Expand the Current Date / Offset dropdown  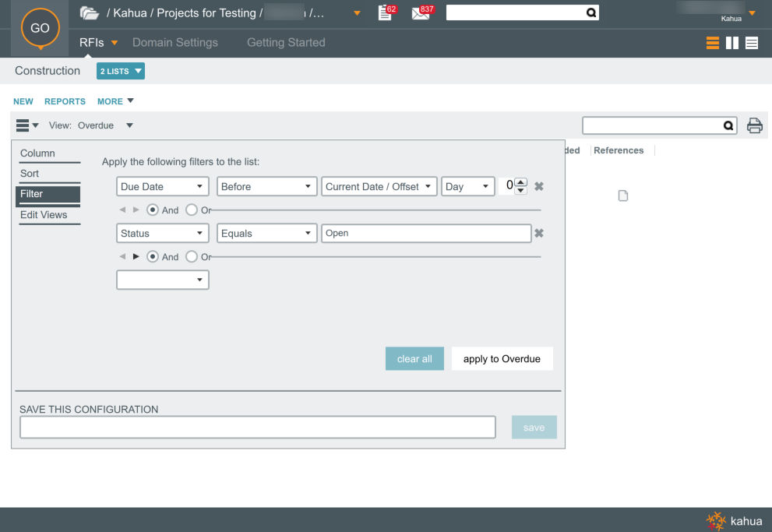point(379,187)
